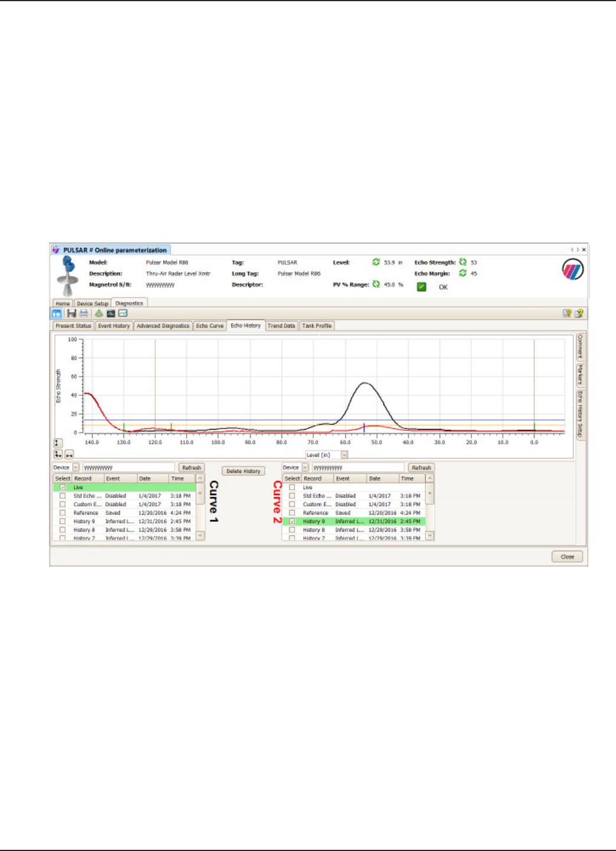Viewport: 616px width, 851px height.
Task: Select the Diagnostics tab
Action: tap(129, 303)
